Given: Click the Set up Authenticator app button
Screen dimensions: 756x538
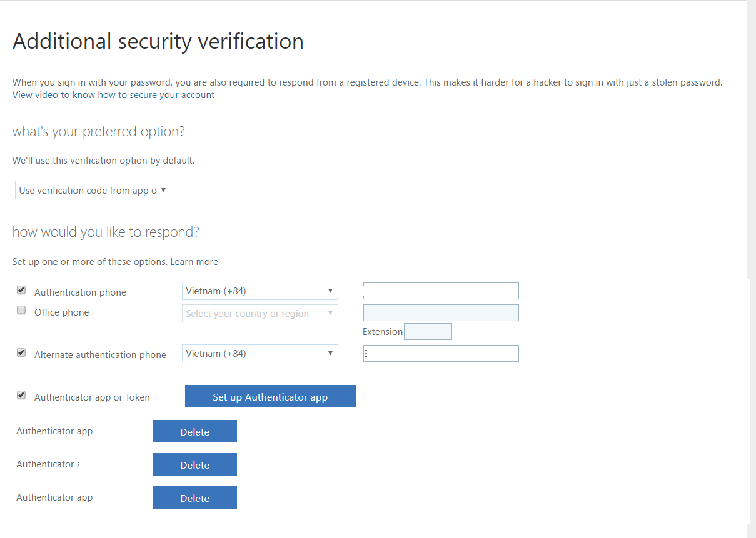Looking at the screenshot, I should 270,396.
